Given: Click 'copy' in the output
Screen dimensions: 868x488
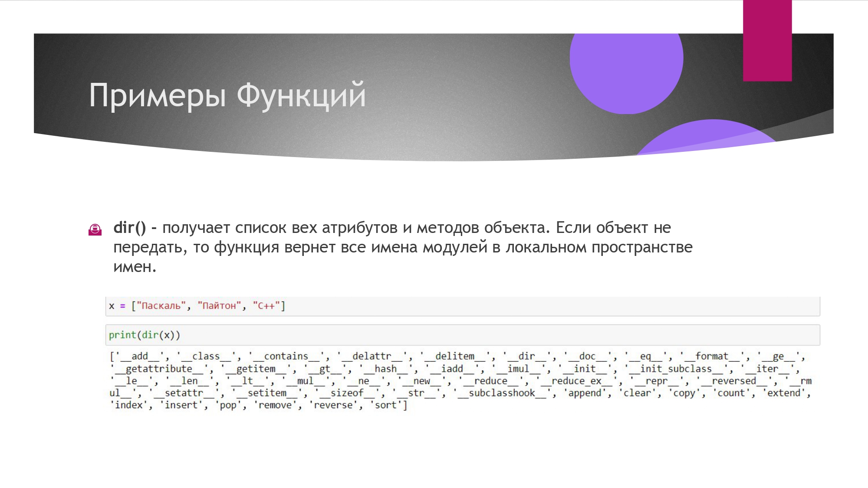Looking at the screenshot, I should pos(684,393).
